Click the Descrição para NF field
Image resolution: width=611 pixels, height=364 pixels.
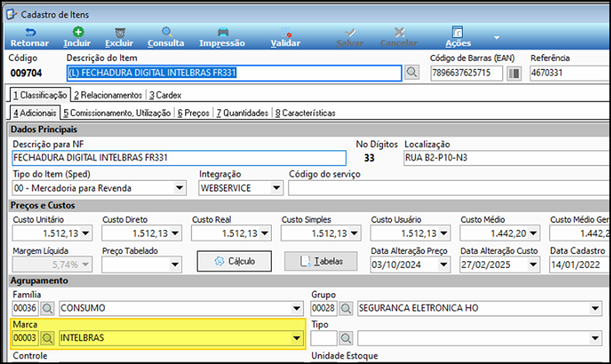pyautogui.click(x=179, y=158)
